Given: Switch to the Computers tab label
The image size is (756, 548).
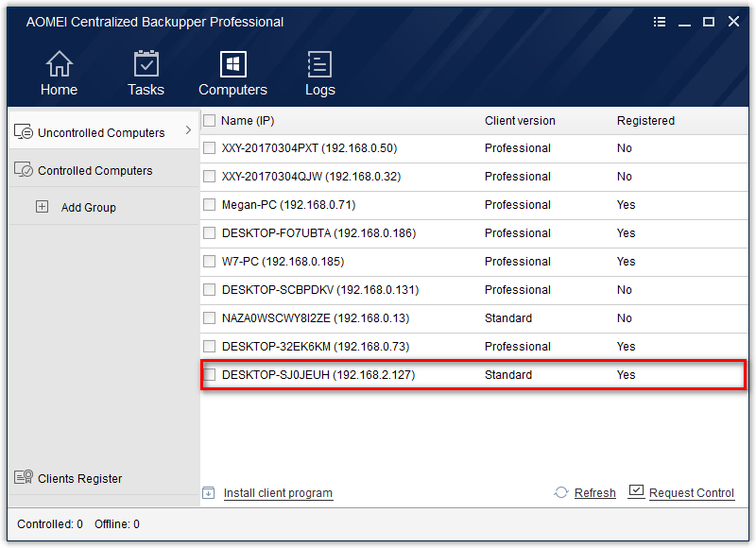Looking at the screenshot, I should (x=232, y=90).
